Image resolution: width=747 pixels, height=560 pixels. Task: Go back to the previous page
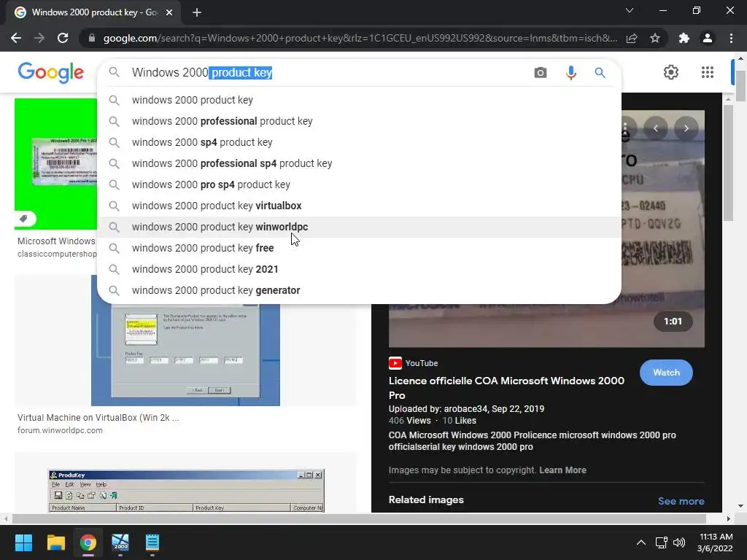(16, 38)
